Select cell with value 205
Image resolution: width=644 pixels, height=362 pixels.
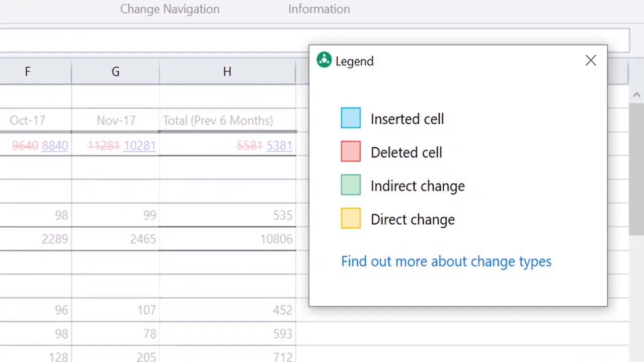pos(116,354)
